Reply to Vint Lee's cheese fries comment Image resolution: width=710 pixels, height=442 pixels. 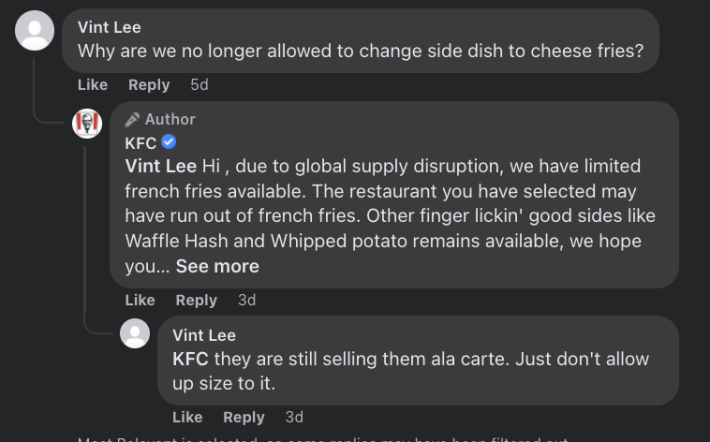149,85
